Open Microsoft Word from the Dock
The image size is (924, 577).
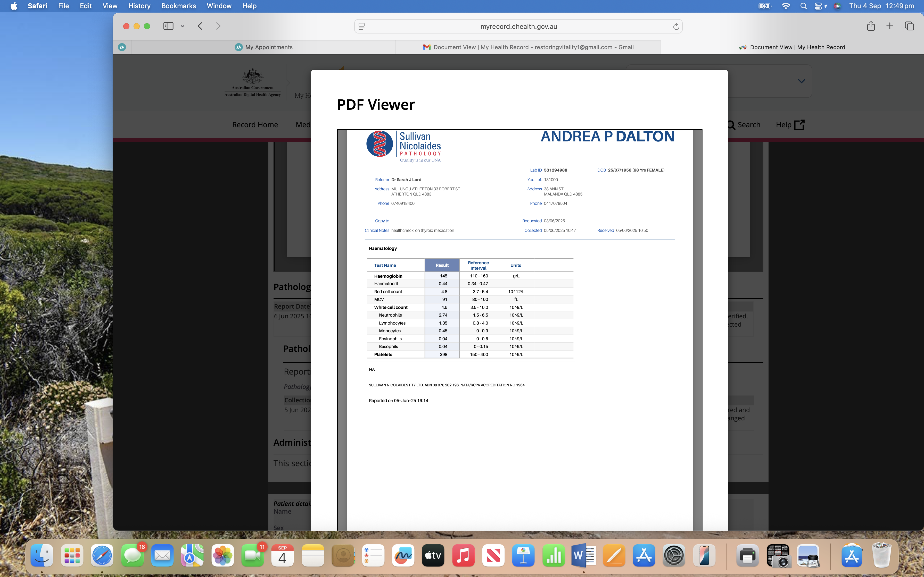[x=583, y=555]
